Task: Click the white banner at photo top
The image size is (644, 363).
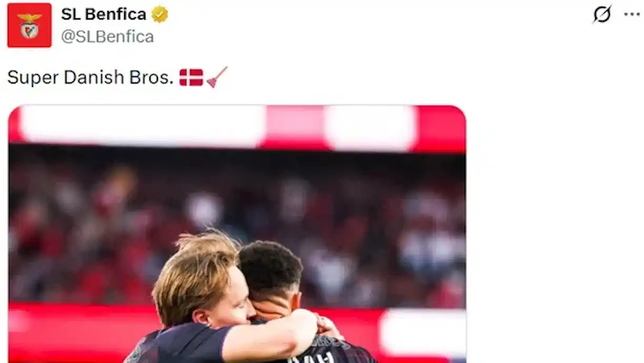Action: [142, 126]
